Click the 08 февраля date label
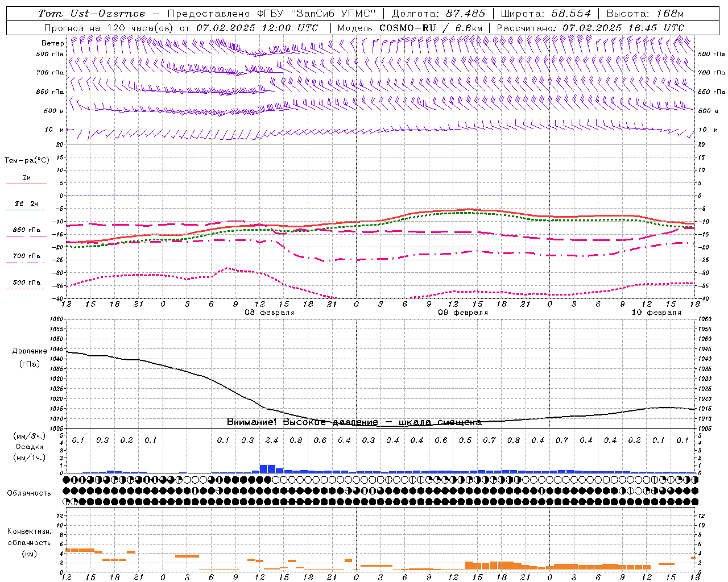 270,313
